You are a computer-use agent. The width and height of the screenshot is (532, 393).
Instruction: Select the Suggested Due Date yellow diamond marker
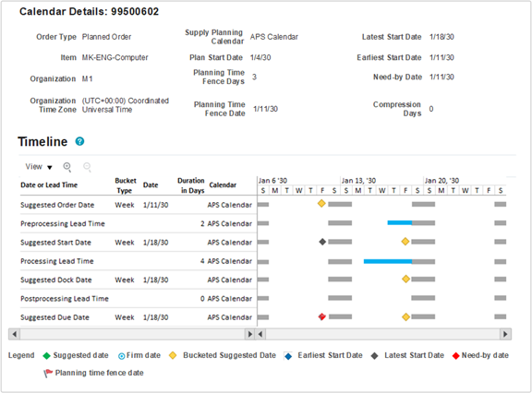click(x=405, y=317)
